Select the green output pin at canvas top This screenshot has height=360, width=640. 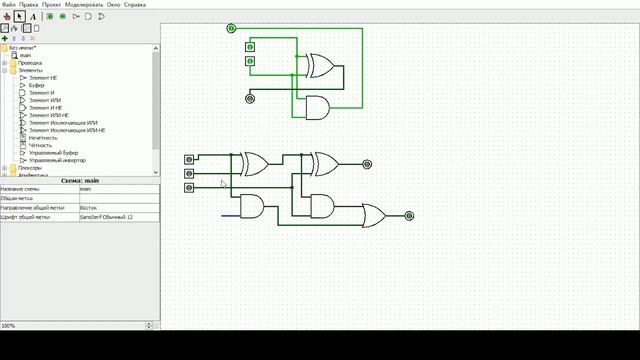point(231,28)
